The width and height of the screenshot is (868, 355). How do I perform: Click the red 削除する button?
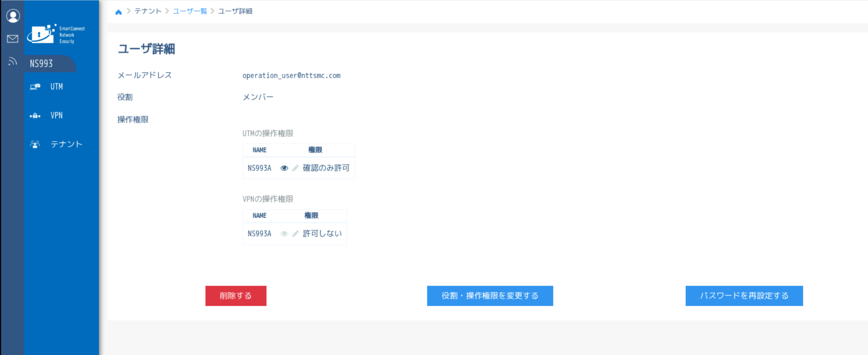[x=236, y=296]
